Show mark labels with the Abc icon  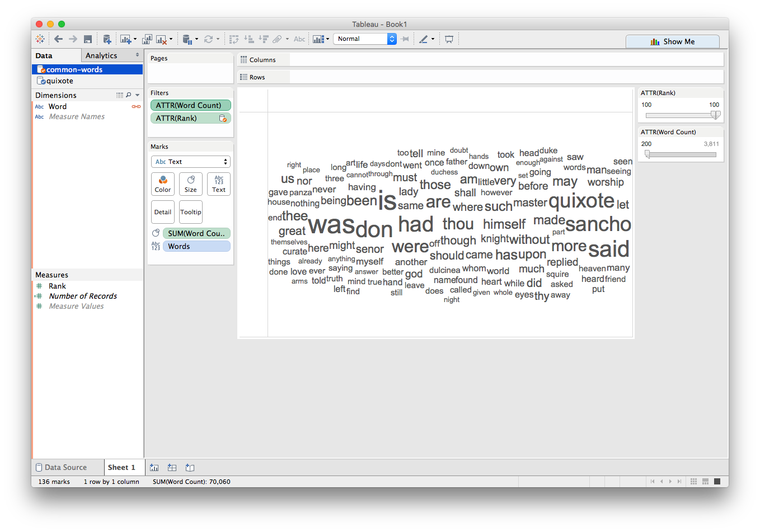[x=299, y=39]
